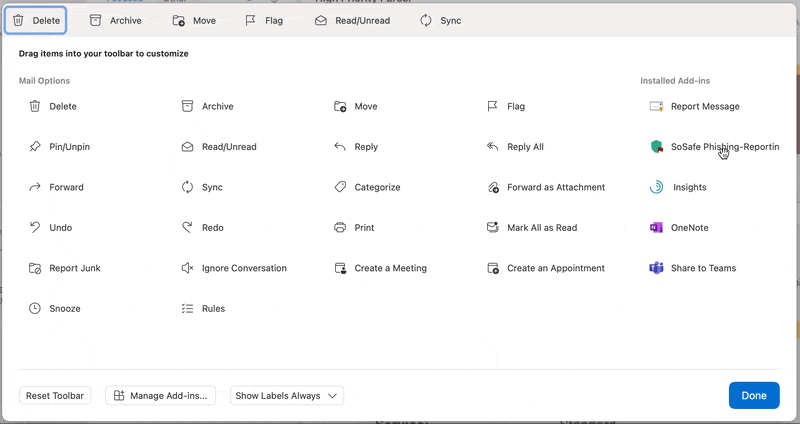The height and width of the screenshot is (424, 800).
Task: Select Sync in the top toolbar
Action: tap(440, 20)
